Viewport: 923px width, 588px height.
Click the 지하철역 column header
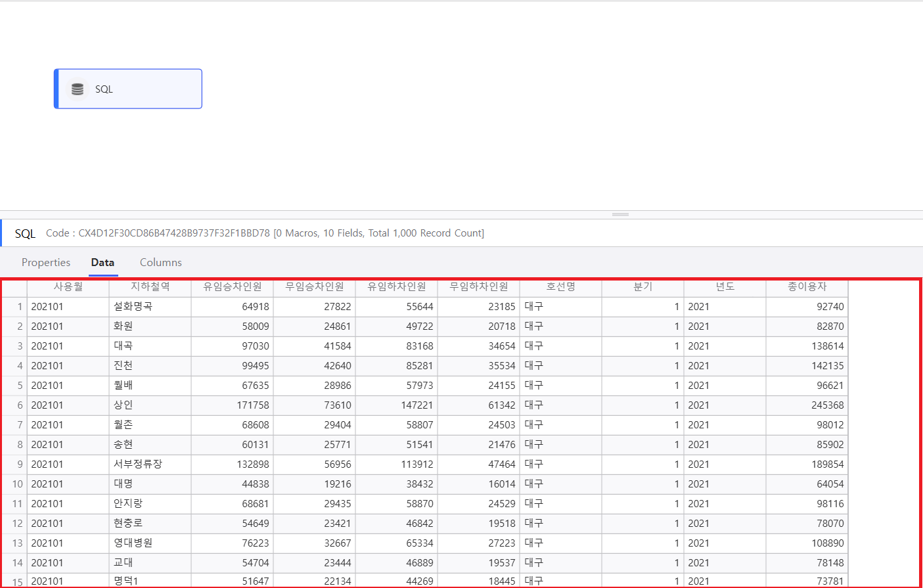[150, 286]
